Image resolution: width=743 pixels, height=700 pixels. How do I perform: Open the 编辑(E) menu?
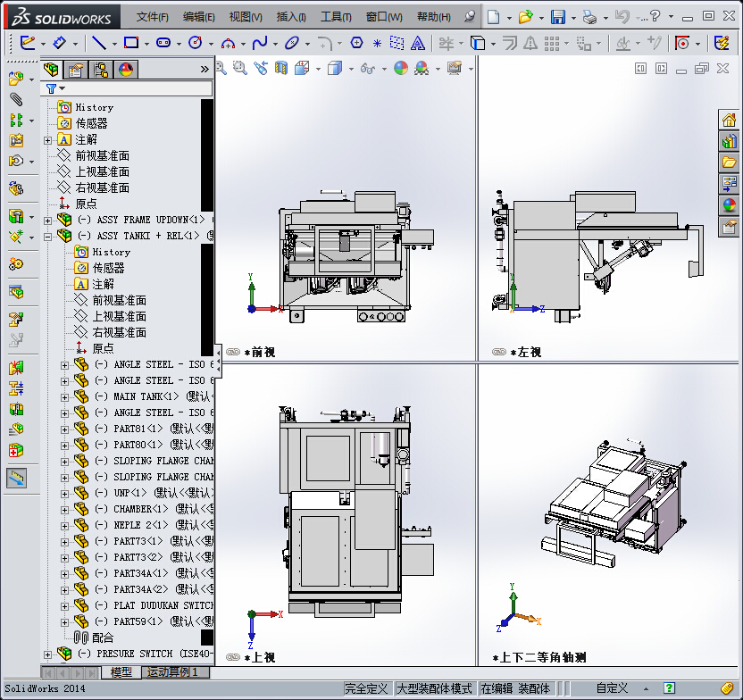pos(198,17)
